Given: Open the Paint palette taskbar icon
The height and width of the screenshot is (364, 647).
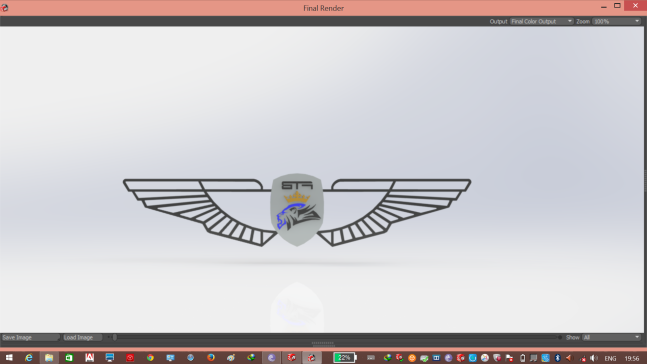Looking at the screenshot, I should [231, 358].
